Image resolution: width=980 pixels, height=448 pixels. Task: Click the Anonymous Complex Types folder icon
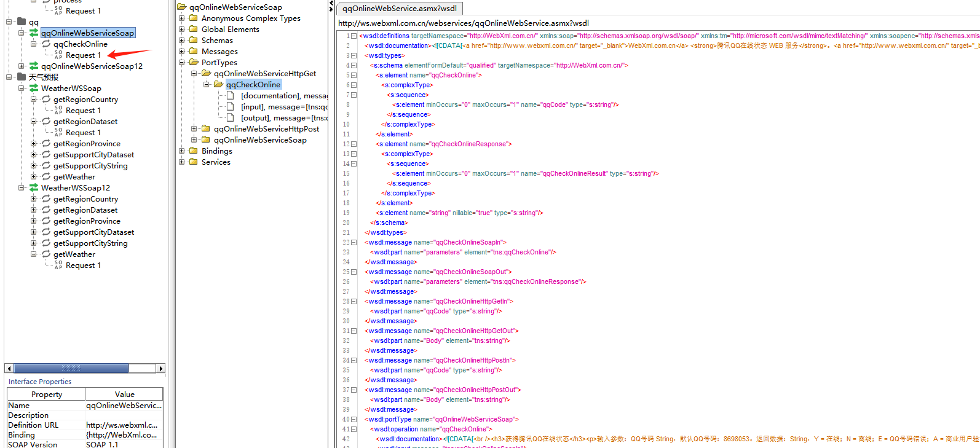(194, 18)
